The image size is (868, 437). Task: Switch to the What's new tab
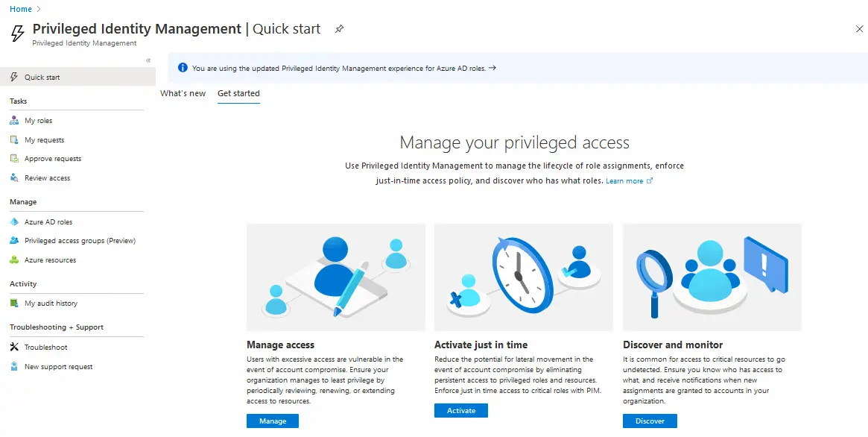coord(183,93)
